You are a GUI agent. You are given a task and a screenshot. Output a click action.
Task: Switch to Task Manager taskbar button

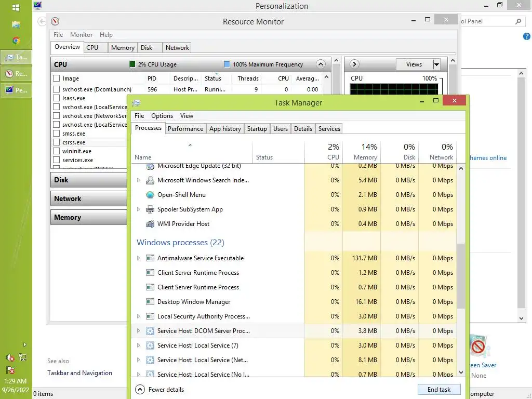[x=16, y=57]
